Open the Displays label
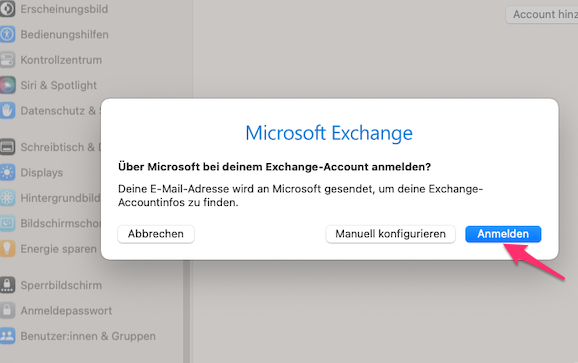Viewport: 578px width, 363px height. [x=42, y=172]
